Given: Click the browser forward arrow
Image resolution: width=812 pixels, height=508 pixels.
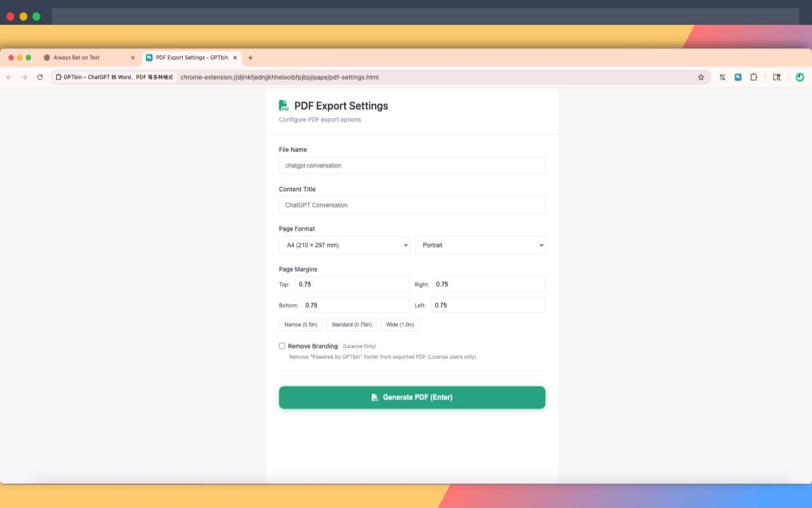Looking at the screenshot, I should (x=24, y=77).
